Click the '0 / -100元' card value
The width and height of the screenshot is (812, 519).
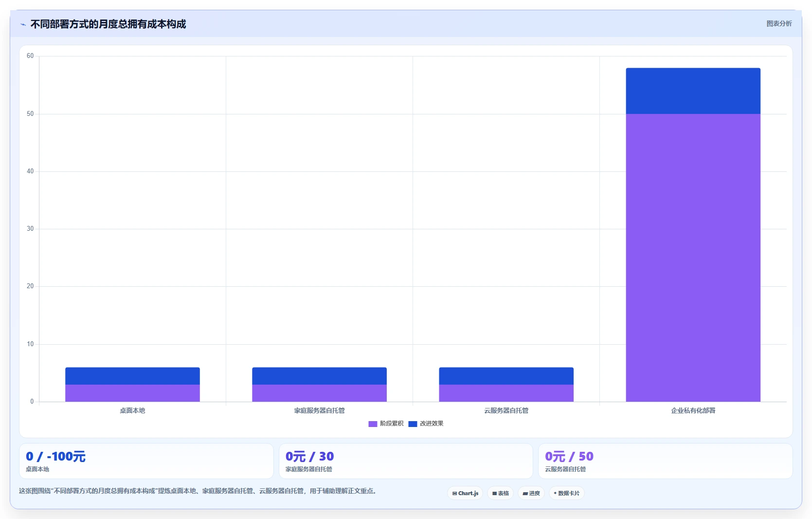tap(55, 457)
